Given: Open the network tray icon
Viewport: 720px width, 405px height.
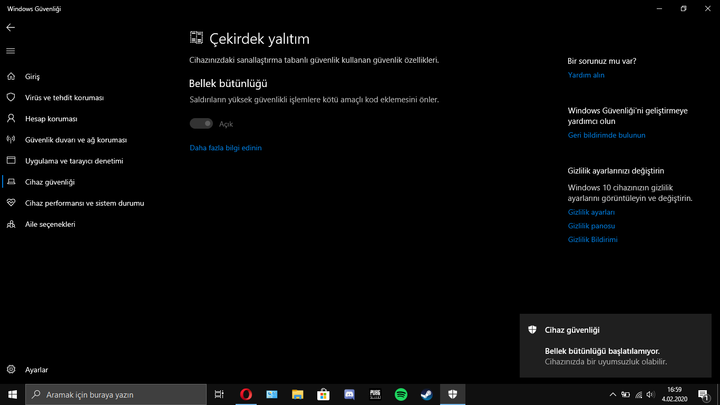Looking at the screenshot, I should (638, 394).
